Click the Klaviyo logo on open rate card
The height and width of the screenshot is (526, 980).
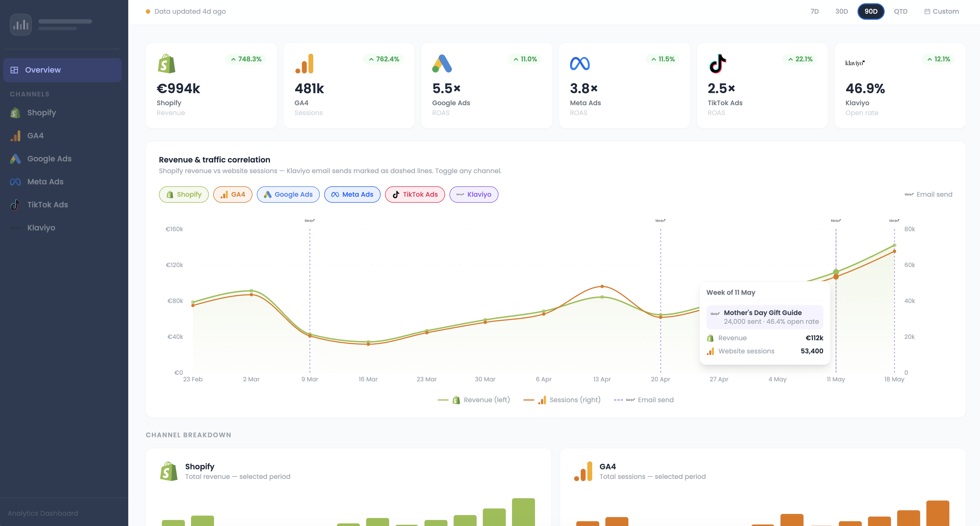[855, 63]
